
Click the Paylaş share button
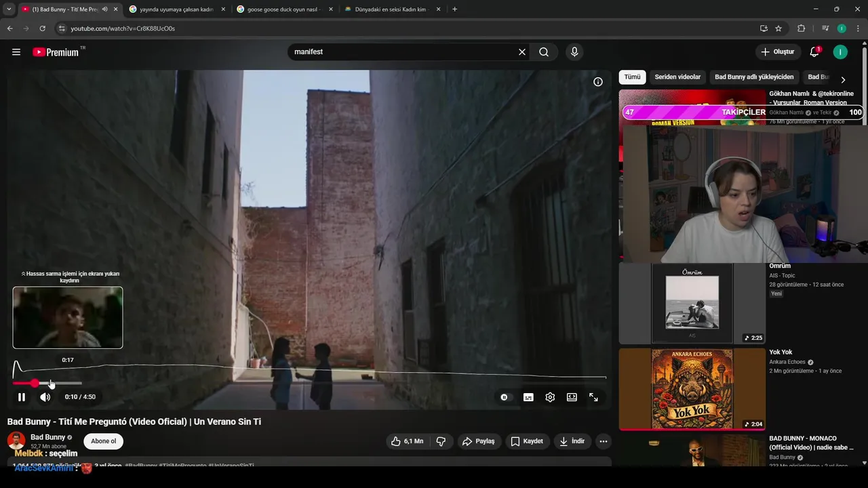478,441
